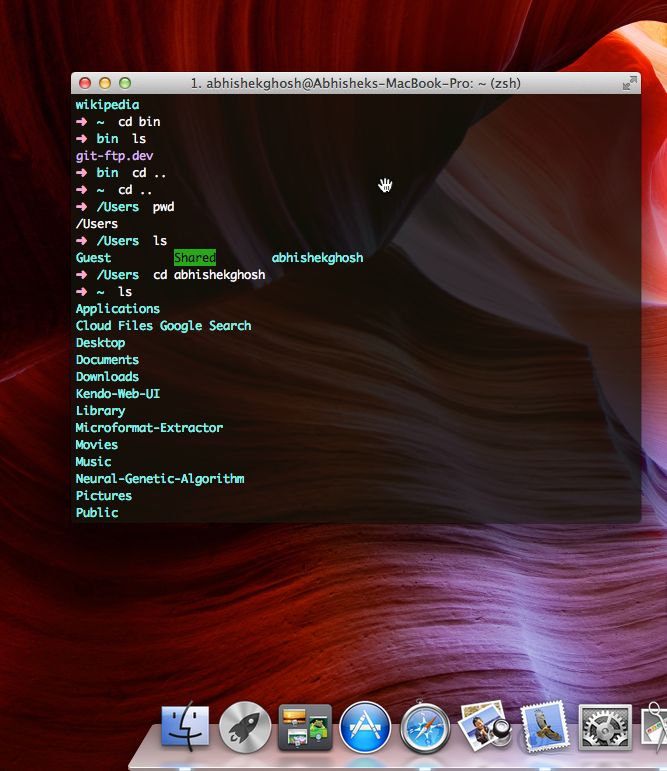Open Mission Control from the dock
This screenshot has height=771, width=667.
point(305,727)
